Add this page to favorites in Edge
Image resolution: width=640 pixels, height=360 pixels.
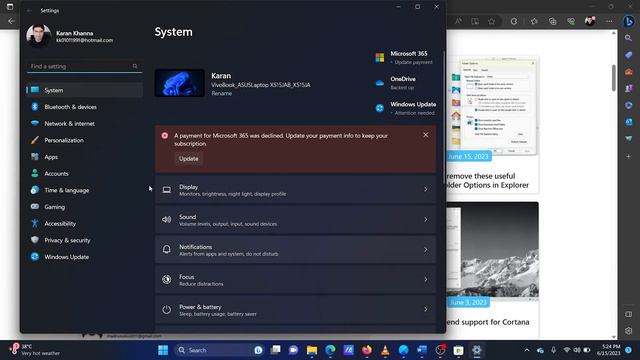491,21
